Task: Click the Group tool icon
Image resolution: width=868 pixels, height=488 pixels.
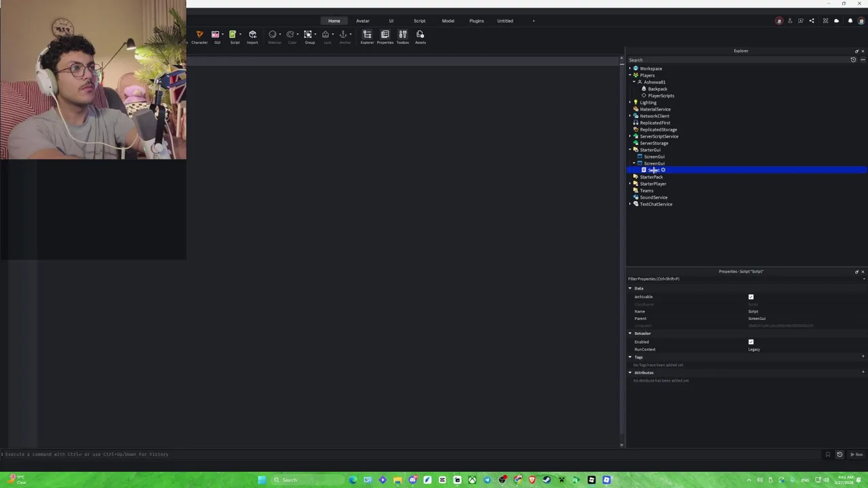Action: (308, 34)
